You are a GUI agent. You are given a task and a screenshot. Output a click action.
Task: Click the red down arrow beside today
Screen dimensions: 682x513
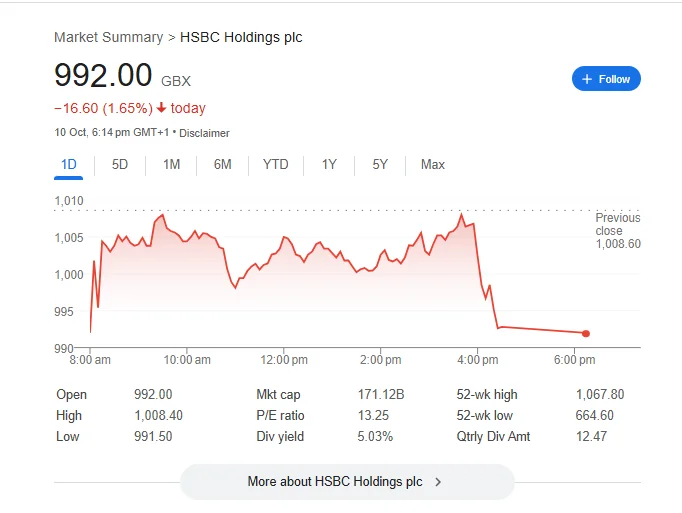(161, 108)
